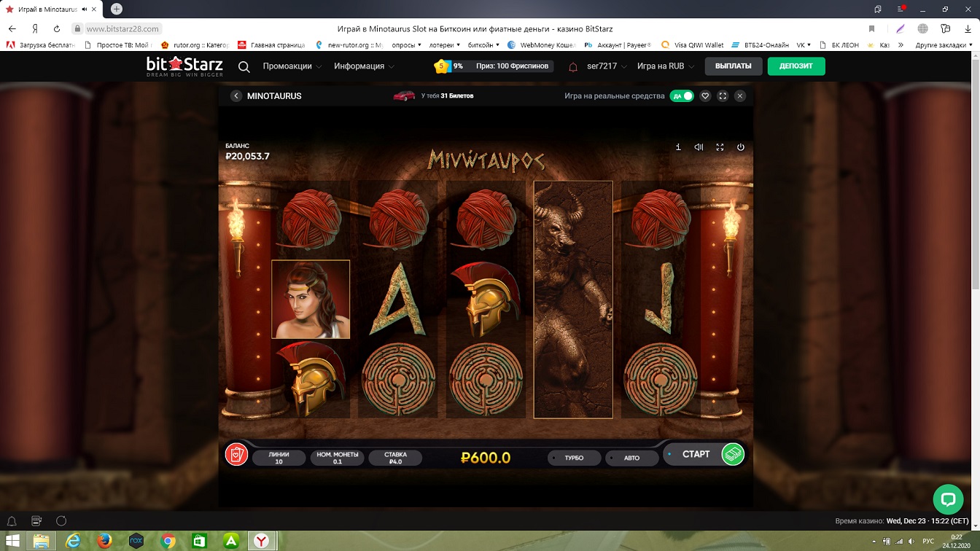Click the Minotaur wild on reel four

(573, 300)
